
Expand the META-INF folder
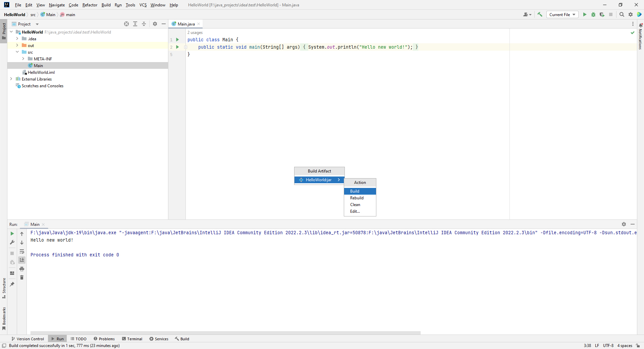pyautogui.click(x=23, y=59)
